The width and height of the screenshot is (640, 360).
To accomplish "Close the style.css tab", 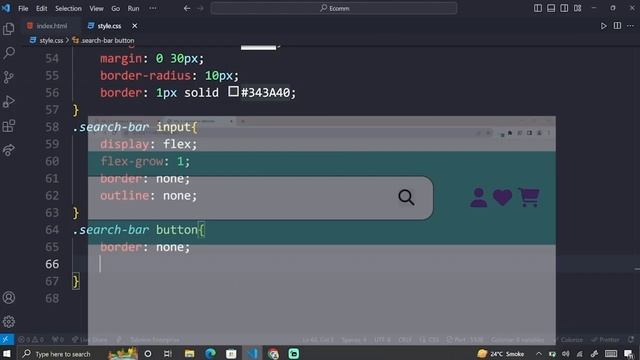I will [135, 26].
